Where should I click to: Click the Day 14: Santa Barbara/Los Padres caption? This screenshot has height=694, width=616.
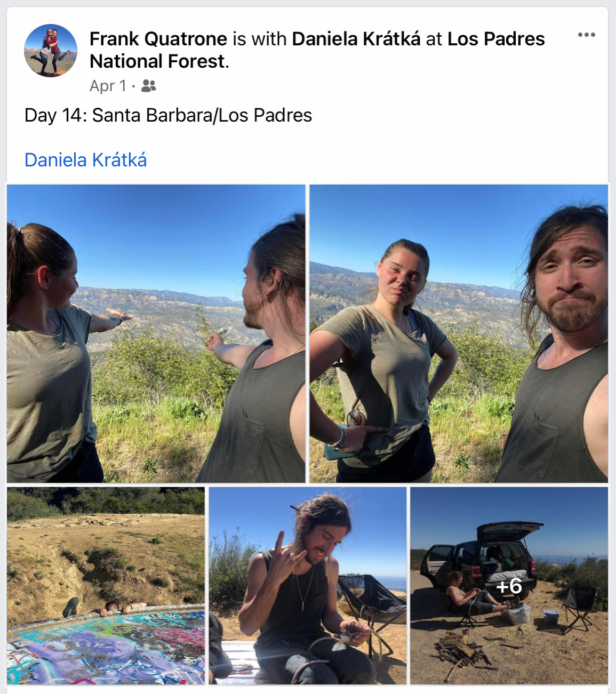pos(168,115)
